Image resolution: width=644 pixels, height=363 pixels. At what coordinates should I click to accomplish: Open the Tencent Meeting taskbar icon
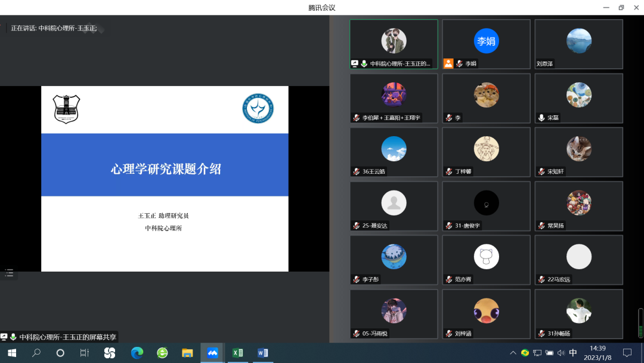(x=212, y=352)
